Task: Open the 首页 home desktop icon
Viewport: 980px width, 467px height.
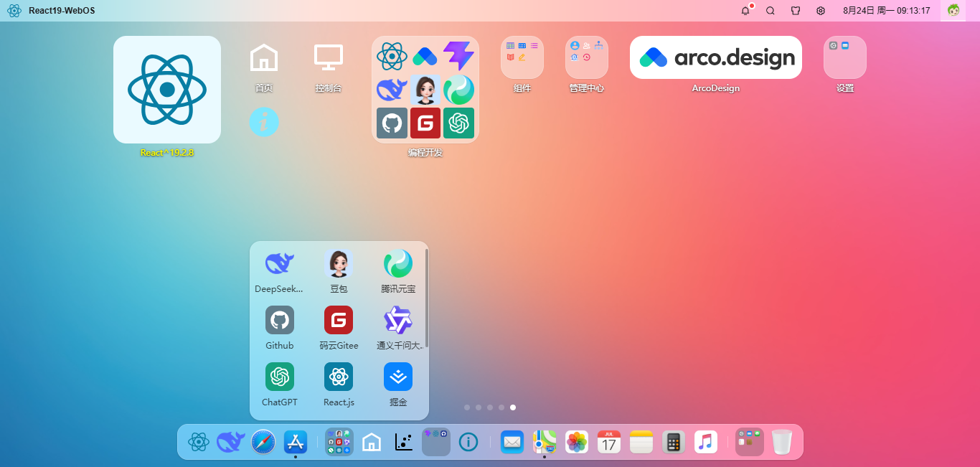Action: click(x=264, y=57)
